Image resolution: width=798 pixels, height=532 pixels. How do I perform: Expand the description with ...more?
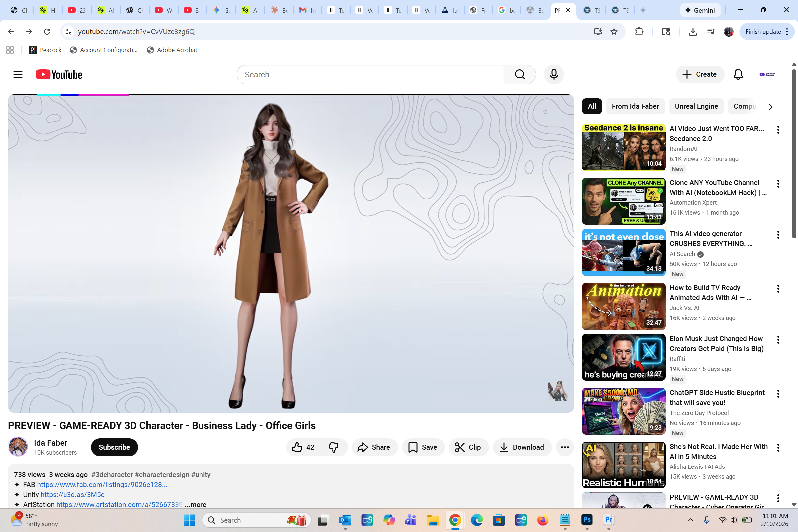point(196,504)
